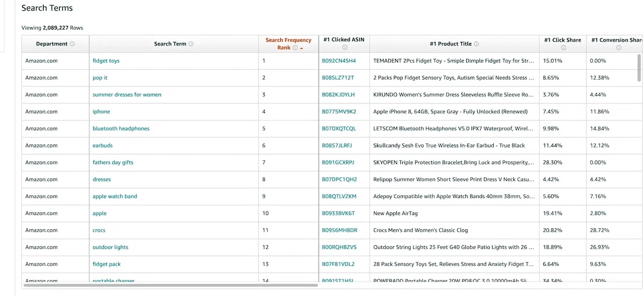The width and height of the screenshot is (644, 296).
Task: Click the 'apple watch band' search term
Action: pos(115,197)
